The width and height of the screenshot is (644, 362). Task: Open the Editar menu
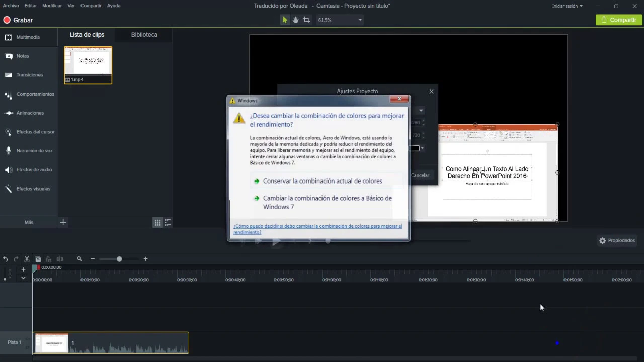(31, 6)
